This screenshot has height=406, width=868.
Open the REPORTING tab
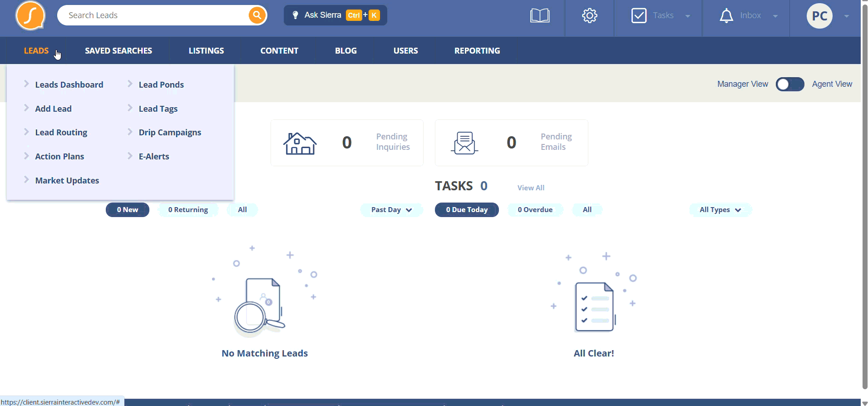coord(477,50)
